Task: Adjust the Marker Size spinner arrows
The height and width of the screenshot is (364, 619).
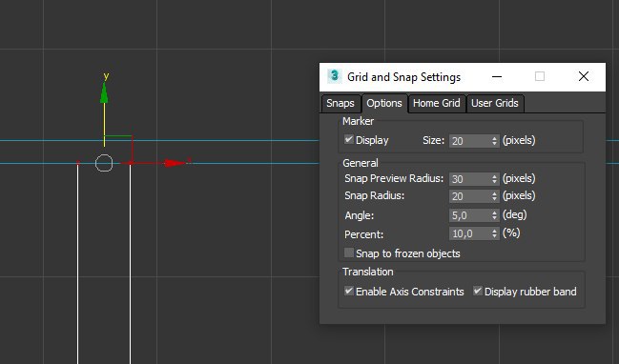Action: click(x=495, y=141)
